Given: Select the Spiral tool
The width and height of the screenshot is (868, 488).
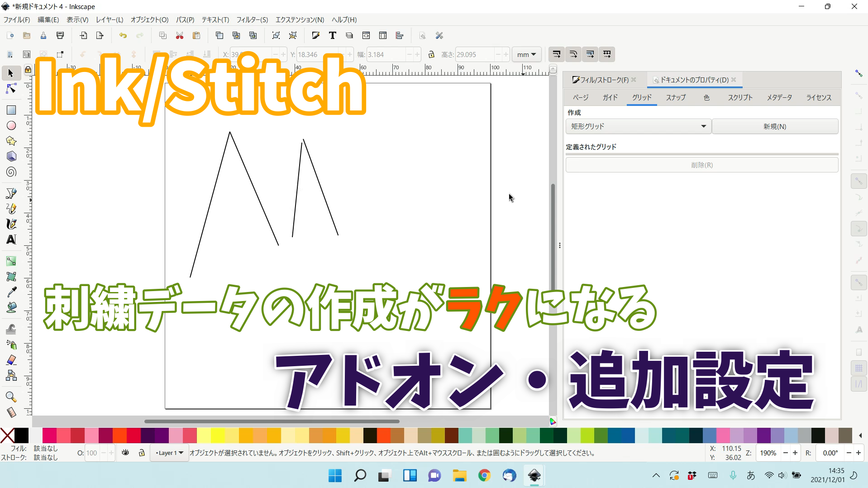Looking at the screenshot, I should (x=11, y=172).
